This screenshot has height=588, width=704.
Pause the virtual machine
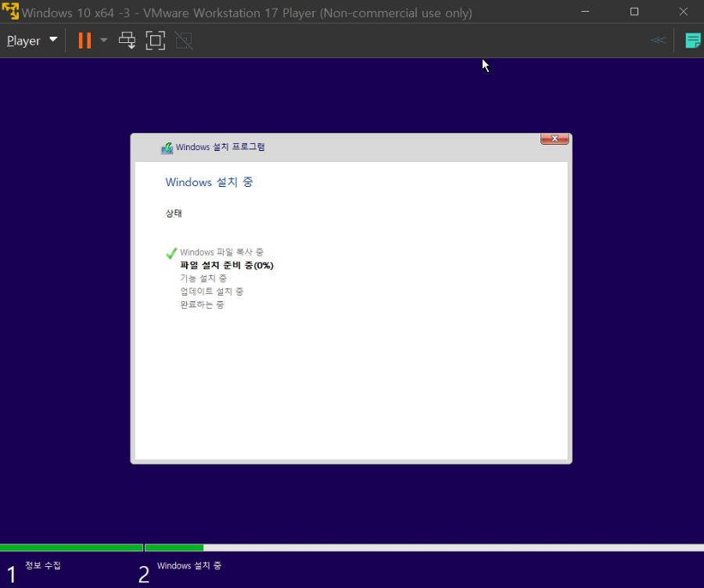(84, 41)
